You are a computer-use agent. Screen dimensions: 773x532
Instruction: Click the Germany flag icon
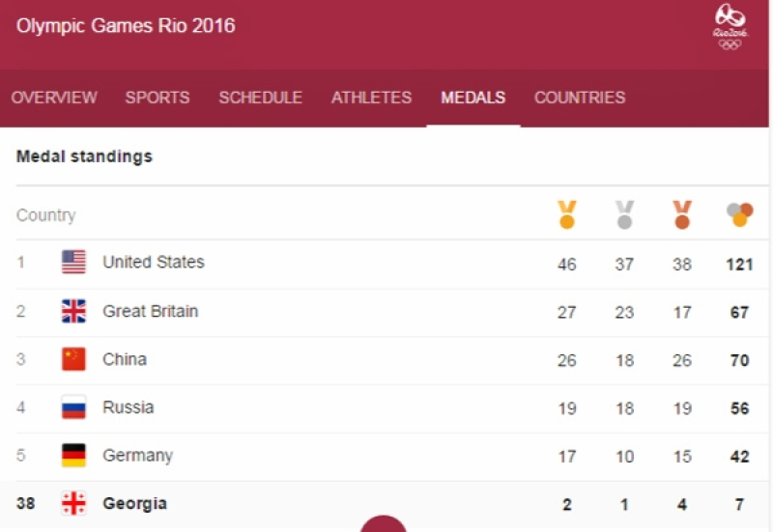coord(73,455)
